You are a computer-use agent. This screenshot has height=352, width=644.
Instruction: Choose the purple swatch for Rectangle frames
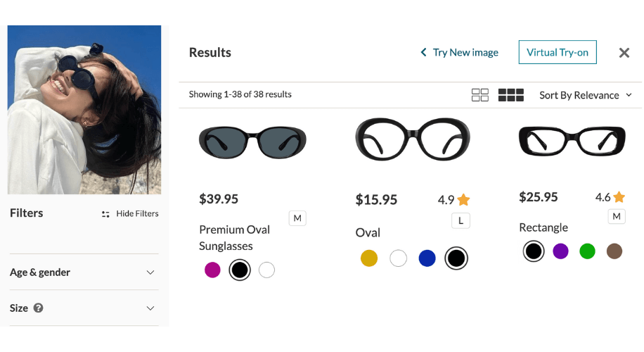(x=560, y=251)
